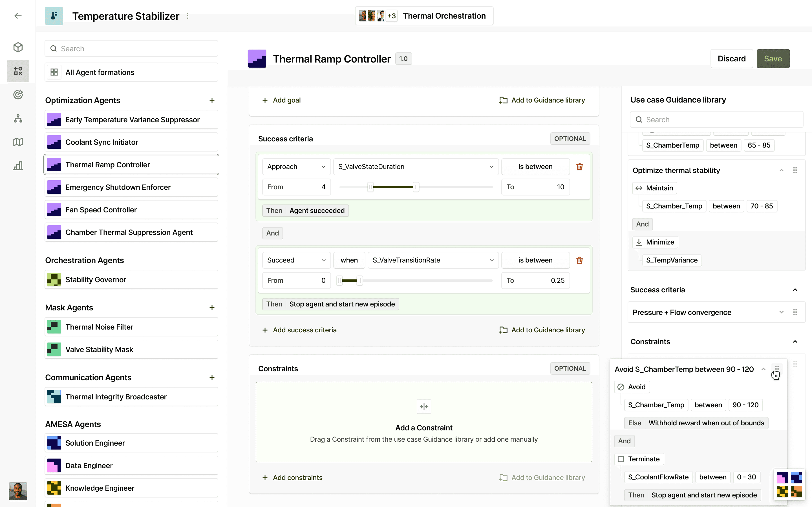Image resolution: width=812 pixels, height=507 pixels.
Task: Check the Terminate checkbox in the Avoid constraint
Action: coord(621,459)
